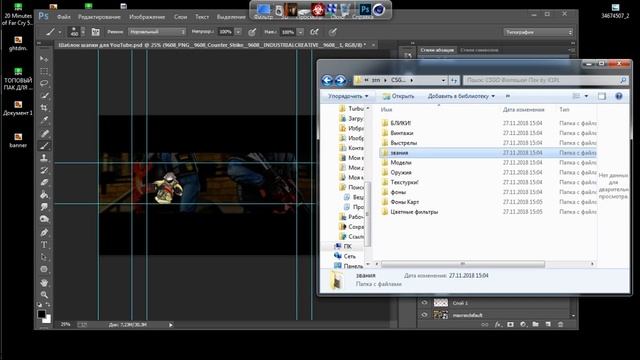Select the Rectangular Marquee tool
The image size is (640, 360).
(x=44, y=71)
